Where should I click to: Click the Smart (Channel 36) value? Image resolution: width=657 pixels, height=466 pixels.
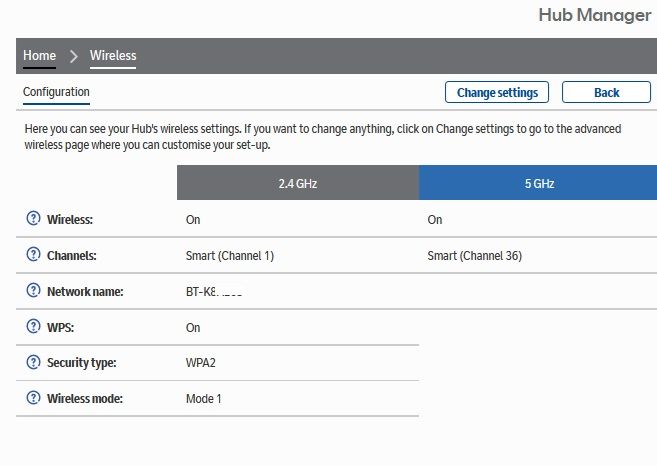click(474, 256)
